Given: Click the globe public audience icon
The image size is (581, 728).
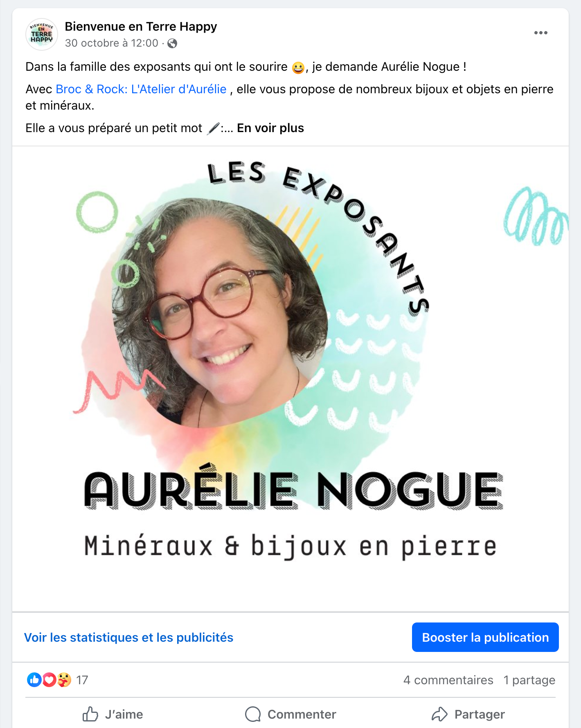Looking at the screenshot, I should [173, 43].
